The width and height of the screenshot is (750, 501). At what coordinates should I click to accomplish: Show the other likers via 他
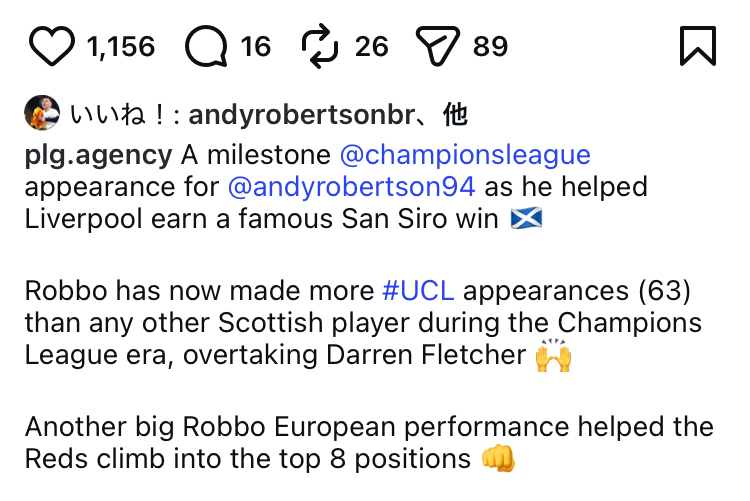coord(455,116)
